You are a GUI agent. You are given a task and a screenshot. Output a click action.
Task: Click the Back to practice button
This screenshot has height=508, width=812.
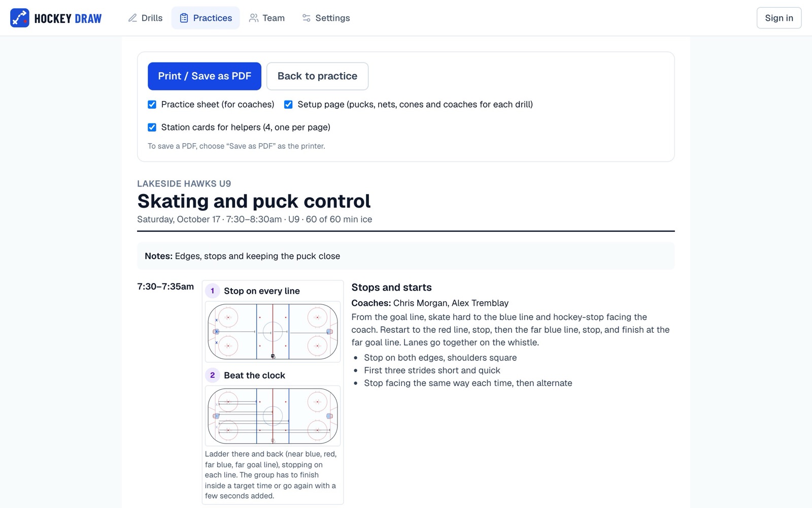tap(317, 76)
